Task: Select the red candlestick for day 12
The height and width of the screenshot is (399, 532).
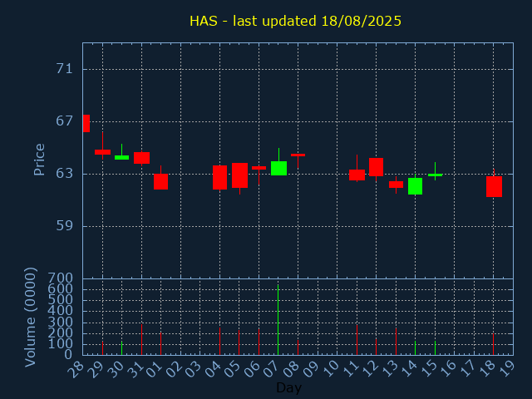Action: click(377, 167)
